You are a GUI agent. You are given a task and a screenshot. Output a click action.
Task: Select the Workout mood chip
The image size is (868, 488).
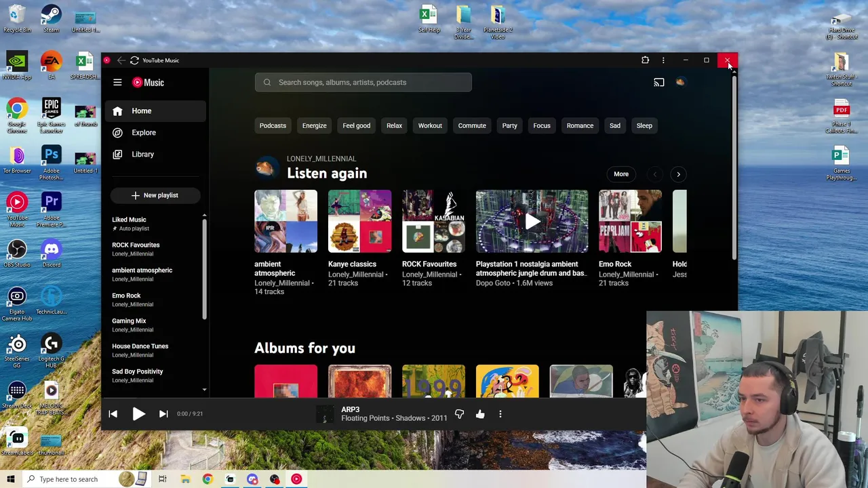coord(430,125)
